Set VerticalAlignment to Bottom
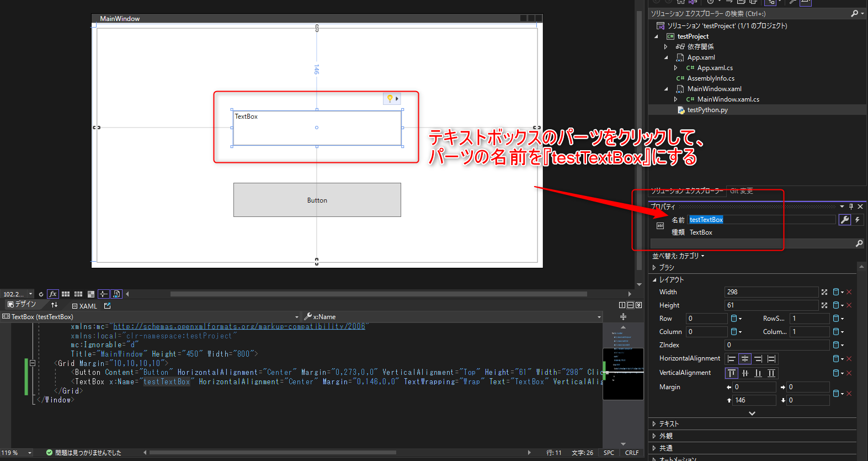The width and height of the screenshot is (868, 461). click(758, 373)
